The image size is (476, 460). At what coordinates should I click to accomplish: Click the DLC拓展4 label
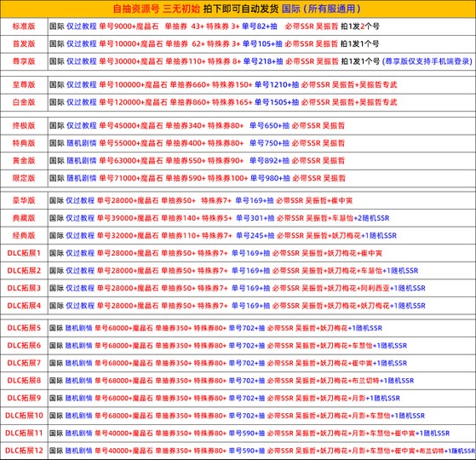tap(24, 306)
